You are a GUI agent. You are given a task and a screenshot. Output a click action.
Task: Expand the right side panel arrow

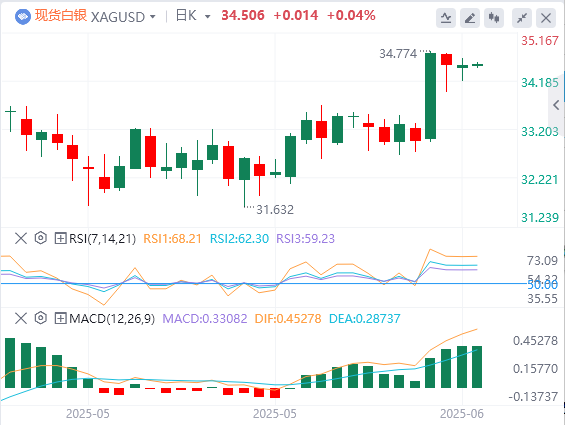pyautogui.click(x=556, y=105)
